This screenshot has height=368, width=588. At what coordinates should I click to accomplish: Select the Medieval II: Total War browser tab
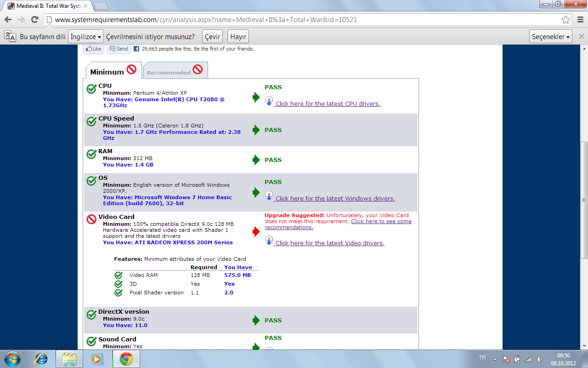pyautogui.click(x=47, y=6)
